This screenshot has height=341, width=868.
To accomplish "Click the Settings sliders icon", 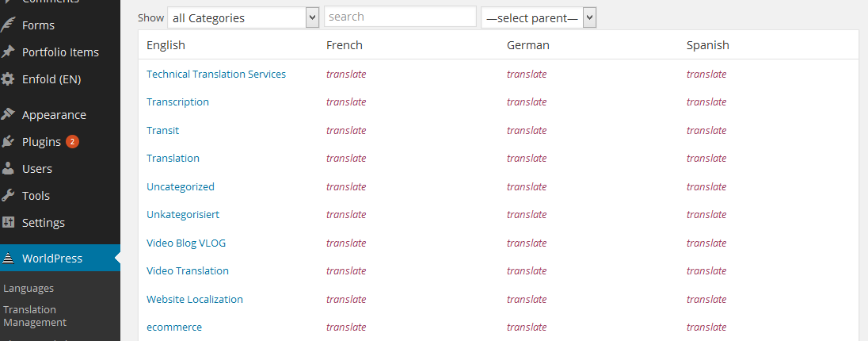I will [8, 222].
